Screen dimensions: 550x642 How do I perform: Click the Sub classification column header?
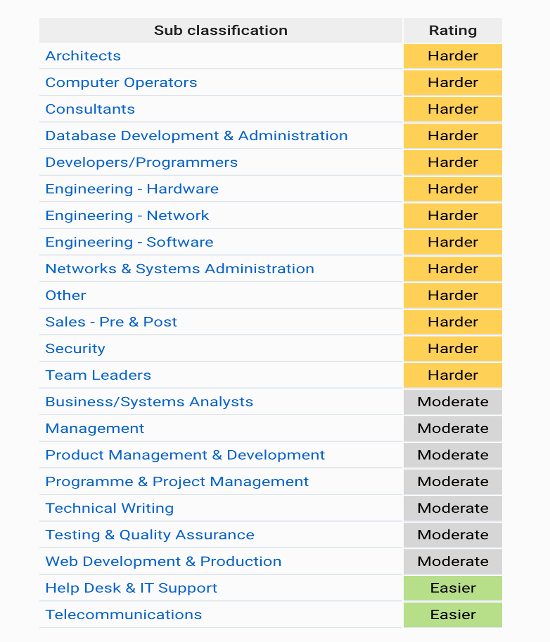[x=221, y=30]
